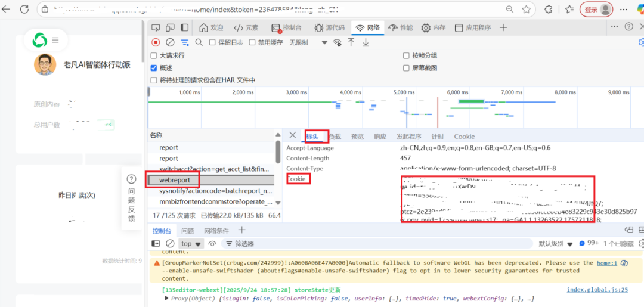Image resolution: width=644 pixels, height=307 pixels.
Task: Open index.global.js:25 source link
Action: click(597, 289)
